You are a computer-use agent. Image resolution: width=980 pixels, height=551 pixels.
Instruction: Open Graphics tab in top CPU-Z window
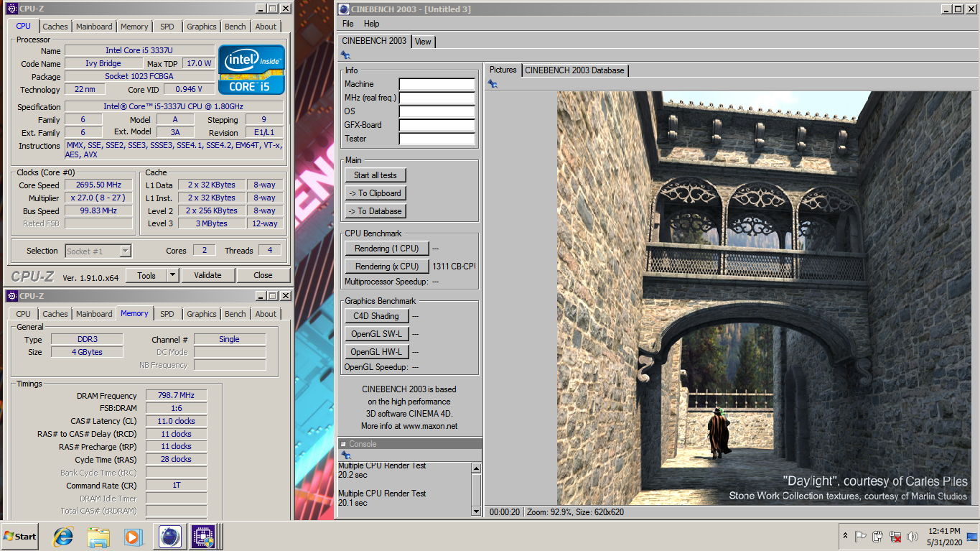pyautogui.click(x=202, y=27)
